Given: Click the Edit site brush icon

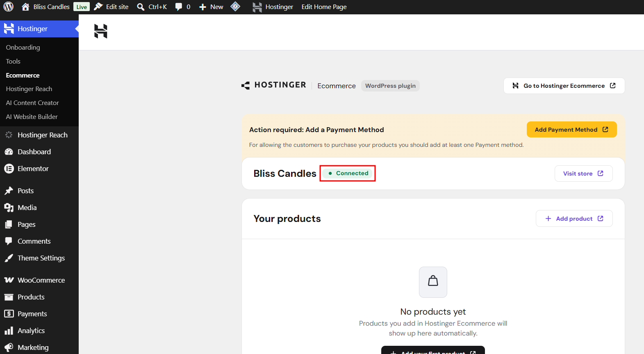Looking at the screenshot, I should (x=98, y=7).
